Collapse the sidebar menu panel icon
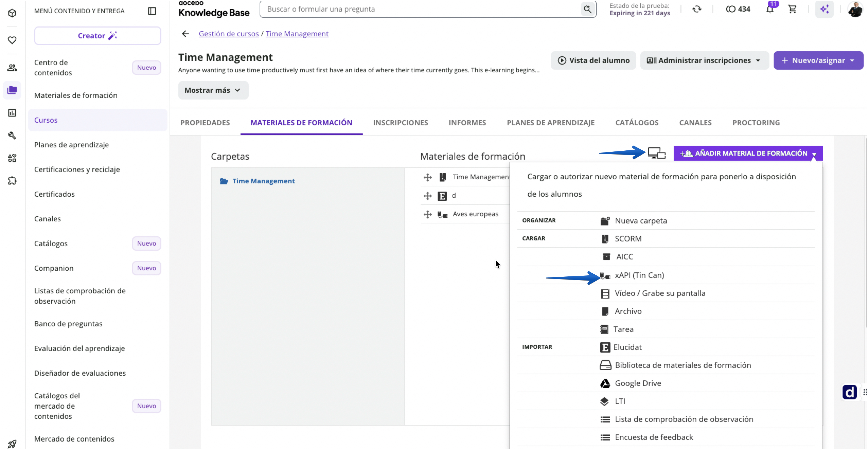The height and width of the screenshot is (450, 868). tap(152, 11)
